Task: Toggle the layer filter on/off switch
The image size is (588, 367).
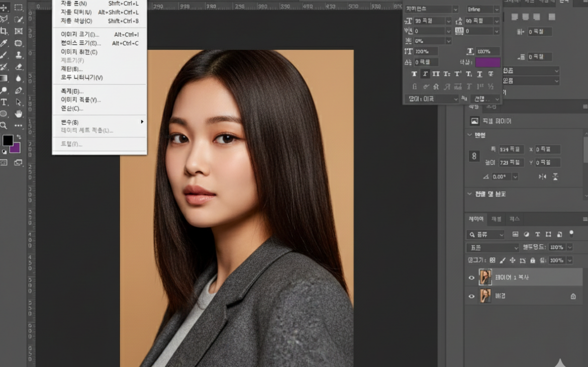Action: (x=571, y=233)
